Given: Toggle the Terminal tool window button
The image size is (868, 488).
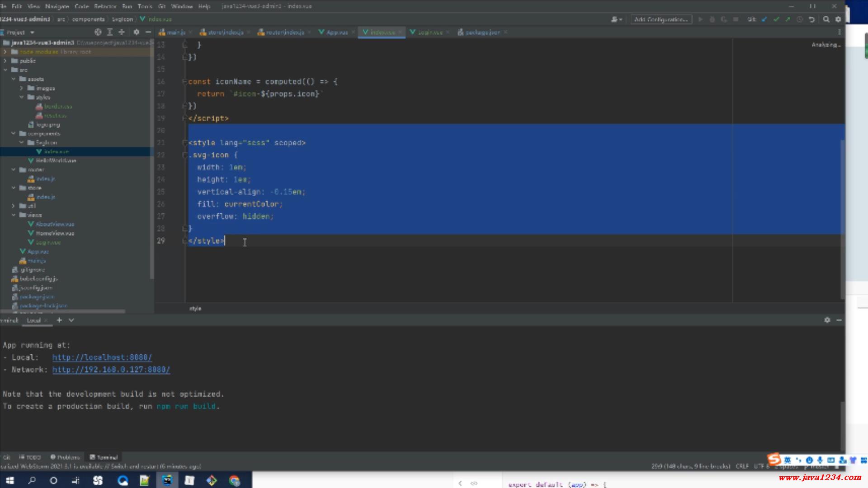Looking at the screenshot, I should pyautogui.click(x=104, y=457).
